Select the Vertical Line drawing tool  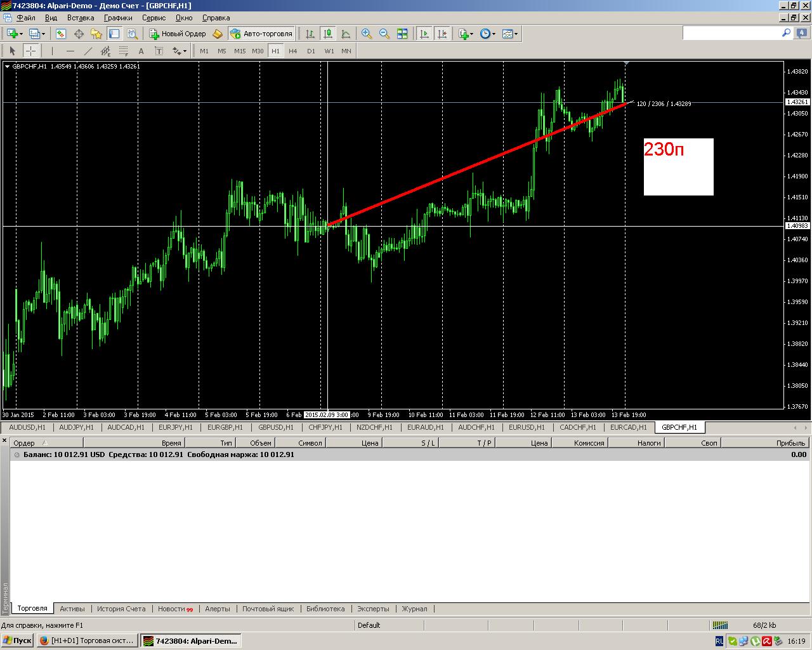[52, 51]
